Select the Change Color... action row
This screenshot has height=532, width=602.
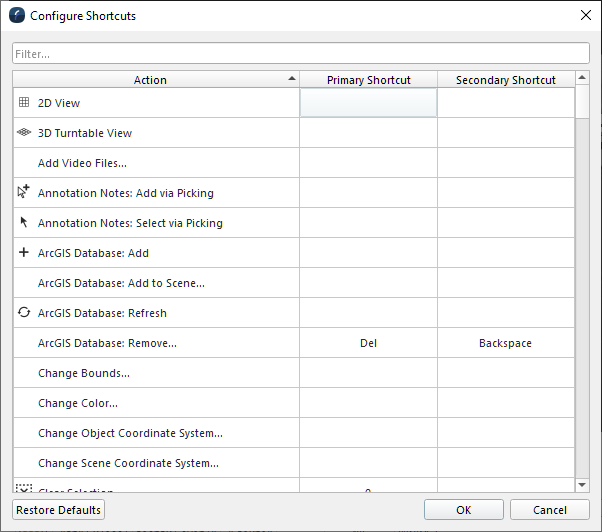pyautogui.click(x=78, y=403)
